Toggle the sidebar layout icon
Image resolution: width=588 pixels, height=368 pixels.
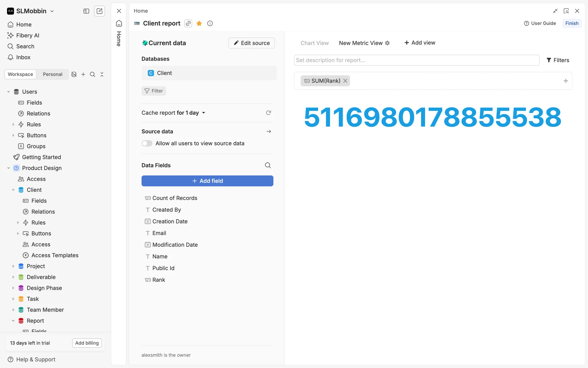pos(86,11)
